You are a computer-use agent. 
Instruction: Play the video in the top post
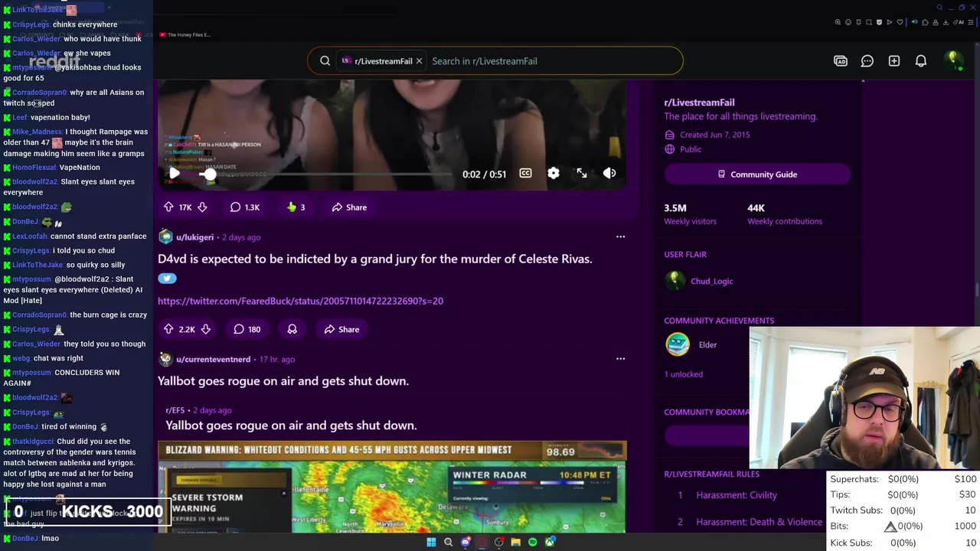(175, 174)
